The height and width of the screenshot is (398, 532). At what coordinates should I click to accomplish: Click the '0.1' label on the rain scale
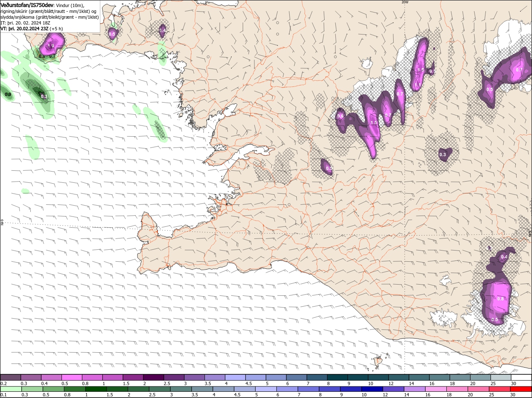3,395
